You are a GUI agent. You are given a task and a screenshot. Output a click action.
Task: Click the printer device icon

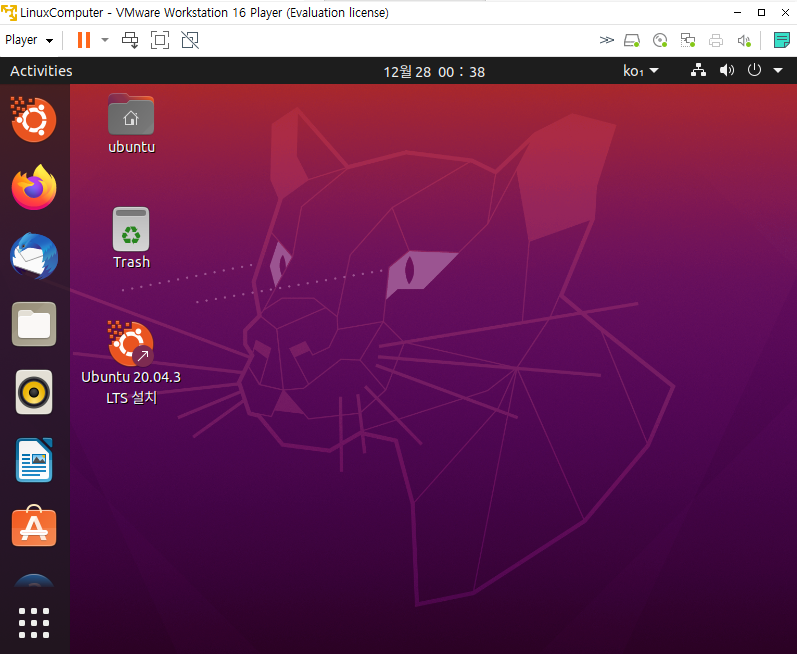(x=716, y=40)
